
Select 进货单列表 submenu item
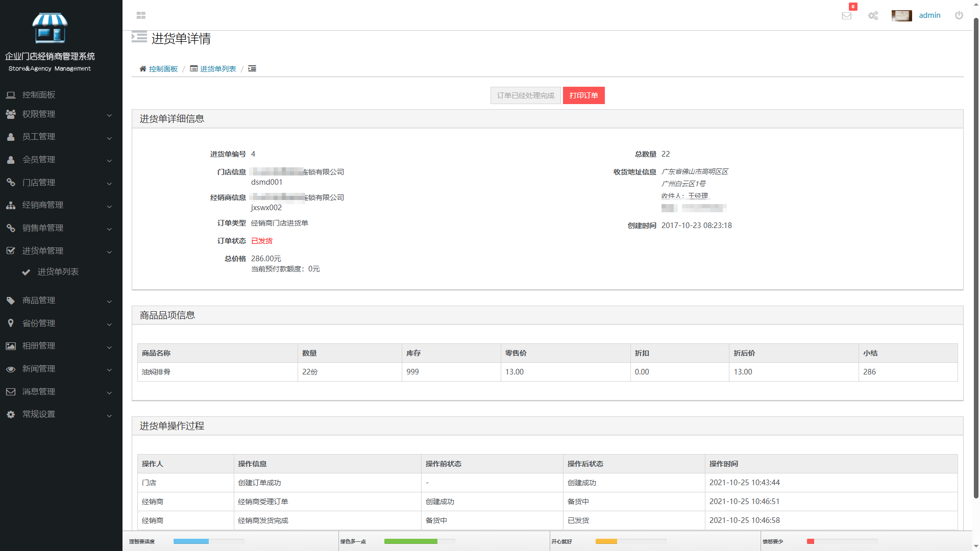tap(58, 272)
